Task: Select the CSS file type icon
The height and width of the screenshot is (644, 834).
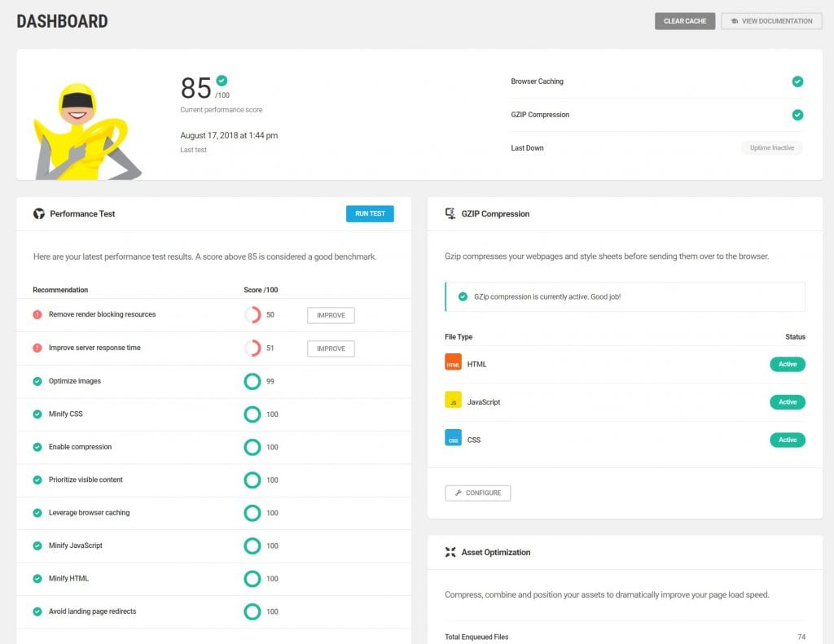Action: [453, 438]
